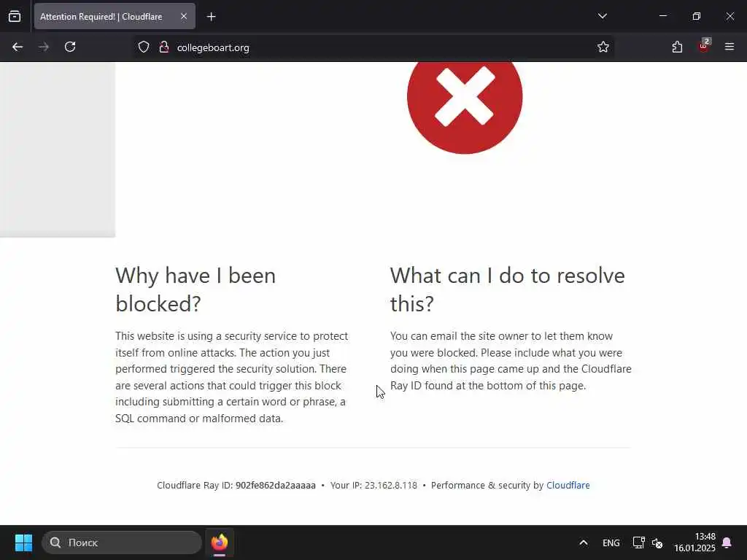Open the Firefox application hamburger menu
The width and height of the screenshot is (747, 560).
(x=729, y=47)
